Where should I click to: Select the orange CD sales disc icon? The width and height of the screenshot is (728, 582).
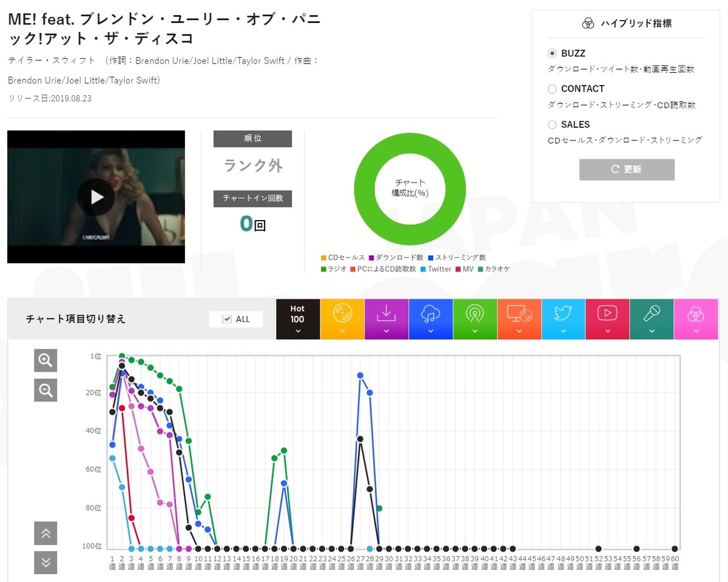point(342,319)
